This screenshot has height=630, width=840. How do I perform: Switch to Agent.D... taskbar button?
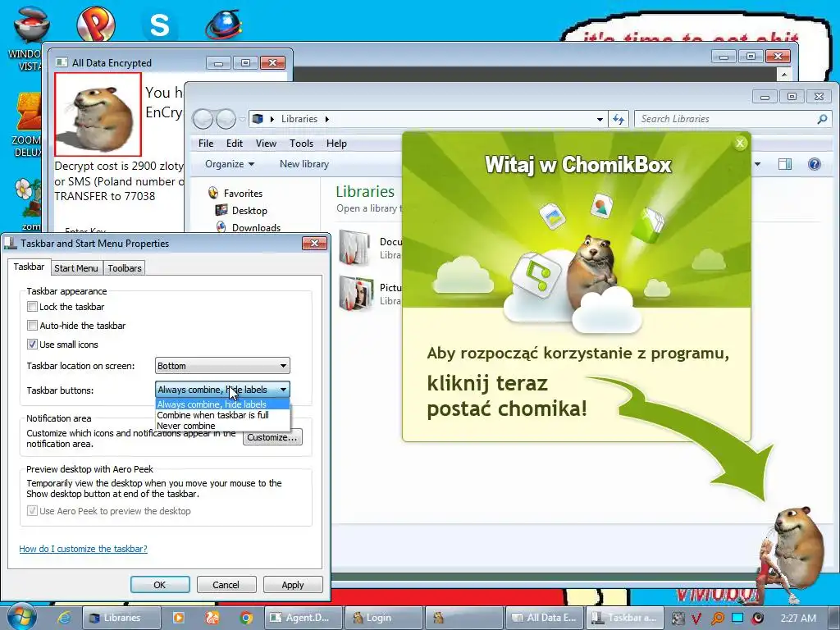(x=304, y=618)
